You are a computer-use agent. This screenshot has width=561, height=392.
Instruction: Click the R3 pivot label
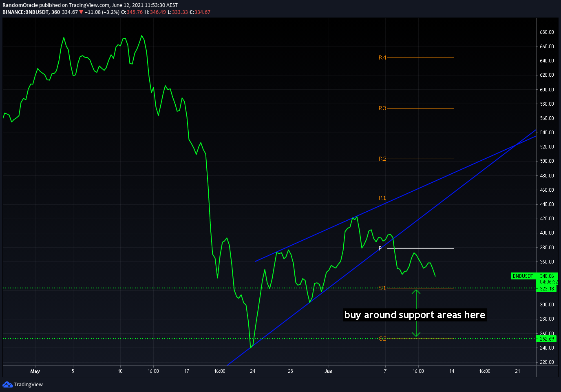pos(382,108)
